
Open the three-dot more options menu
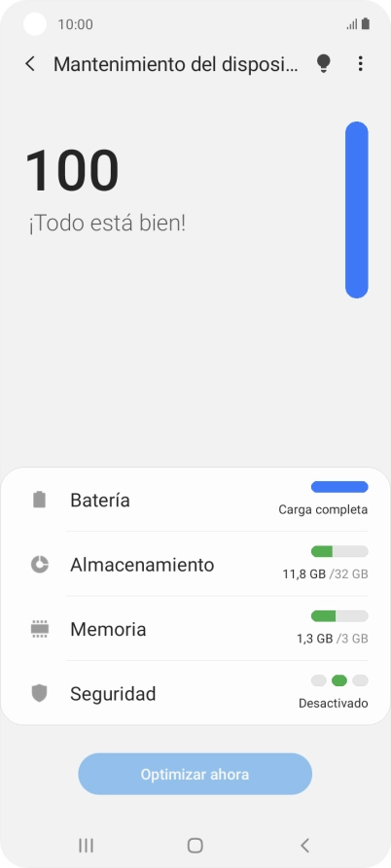click(x=360, y=64)
